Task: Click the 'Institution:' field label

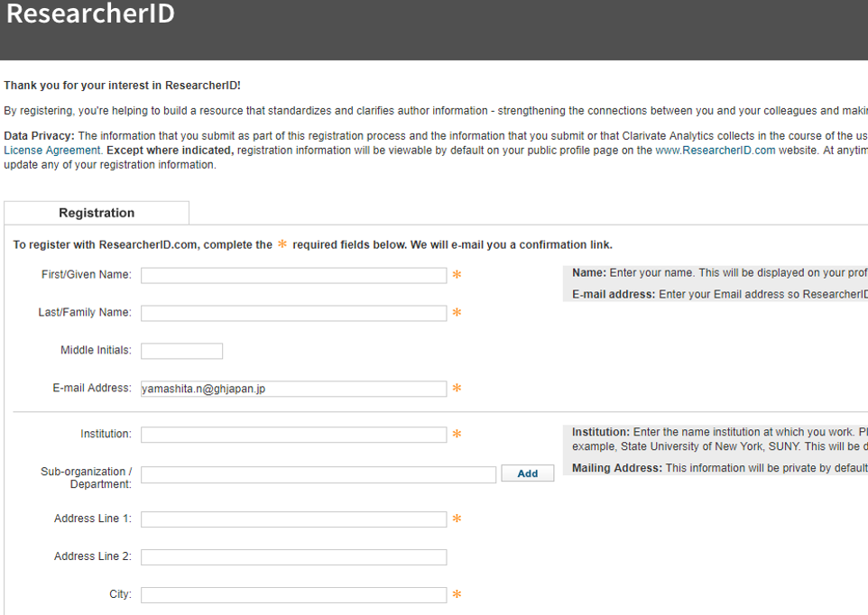Action: click(x=106, y=434)
